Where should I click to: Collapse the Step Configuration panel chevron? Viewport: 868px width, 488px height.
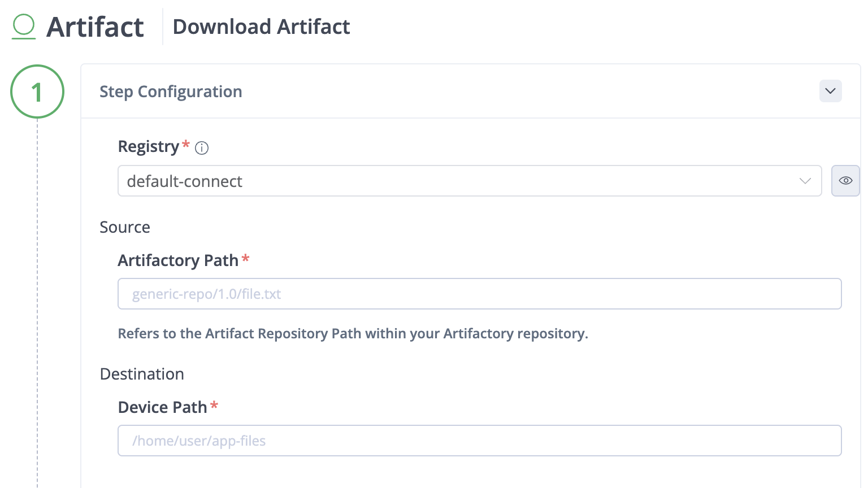tap(830, 91)
